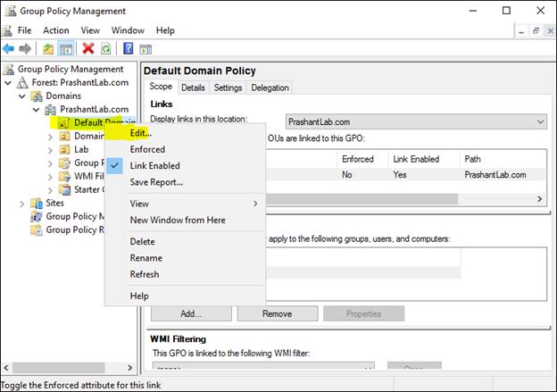557x392 pixels.
Task: Expand the Lab organizational unit node
Action: tap(50, 150)
